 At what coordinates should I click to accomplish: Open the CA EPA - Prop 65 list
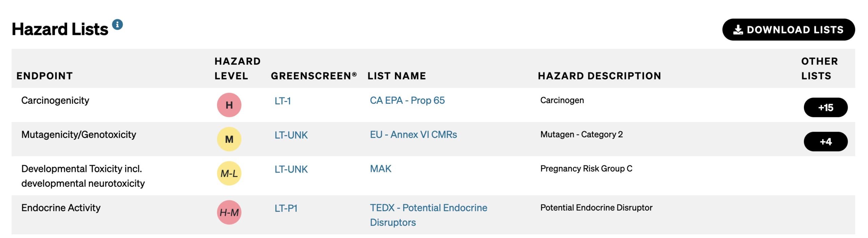(407, 101)
